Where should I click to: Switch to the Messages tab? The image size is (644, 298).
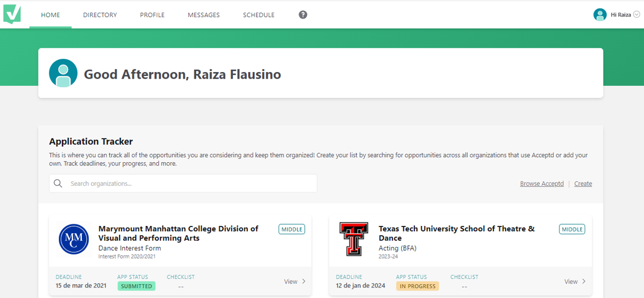click(x=203, y=15)
